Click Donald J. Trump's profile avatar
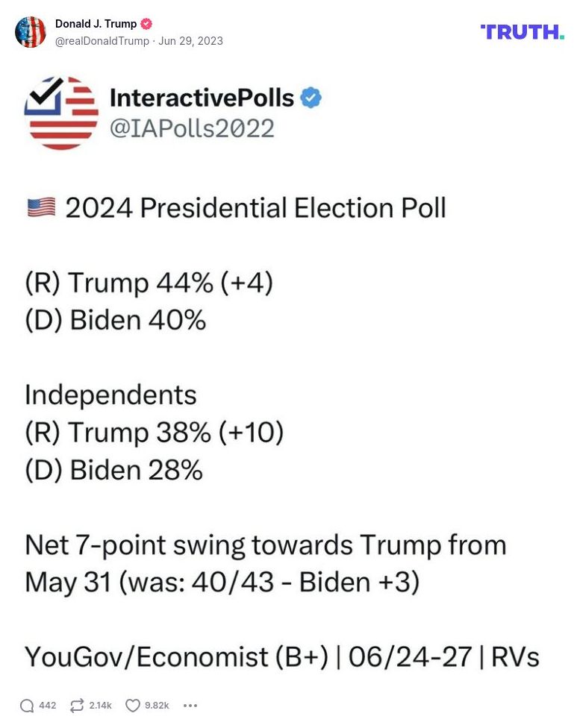 pos(31,32)
